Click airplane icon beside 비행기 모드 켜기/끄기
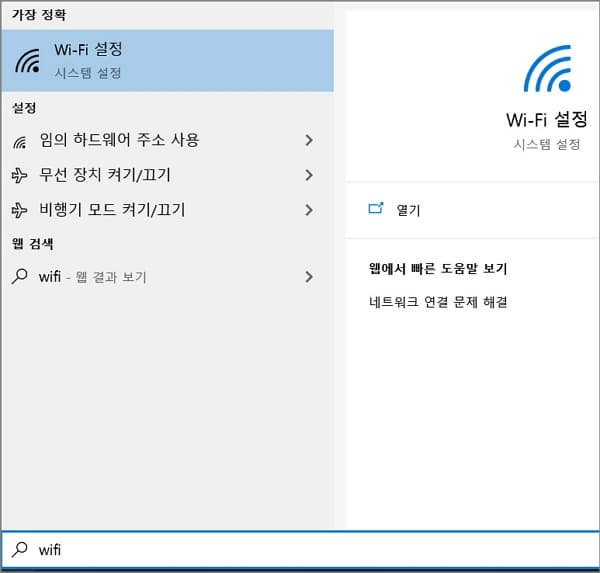 point(20,210)
